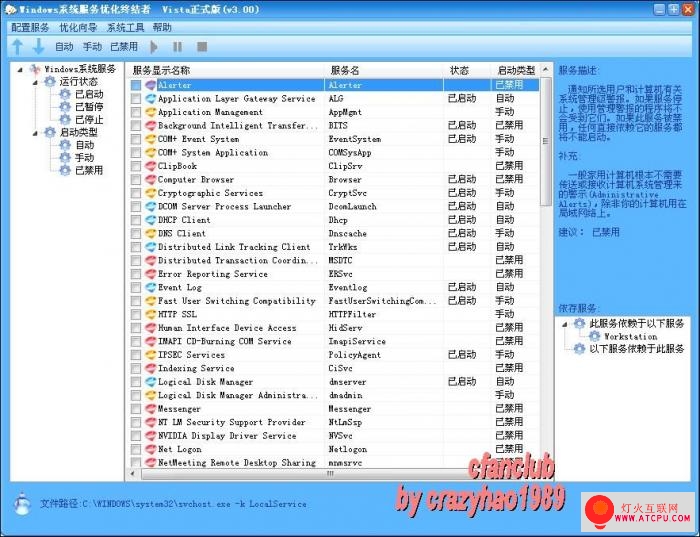Screen dimensions: 700x537
Task: Collapse the Windows系统服务 tree root
Action: [x=20, y=70]
